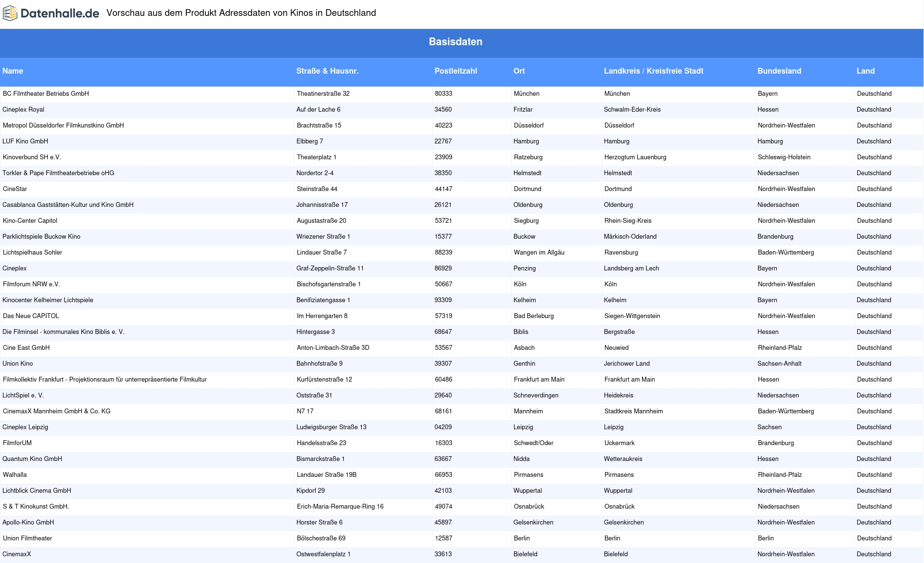This screenshot has width=924, height=563.
Task: Click the Ort column header
Action: 519,71
